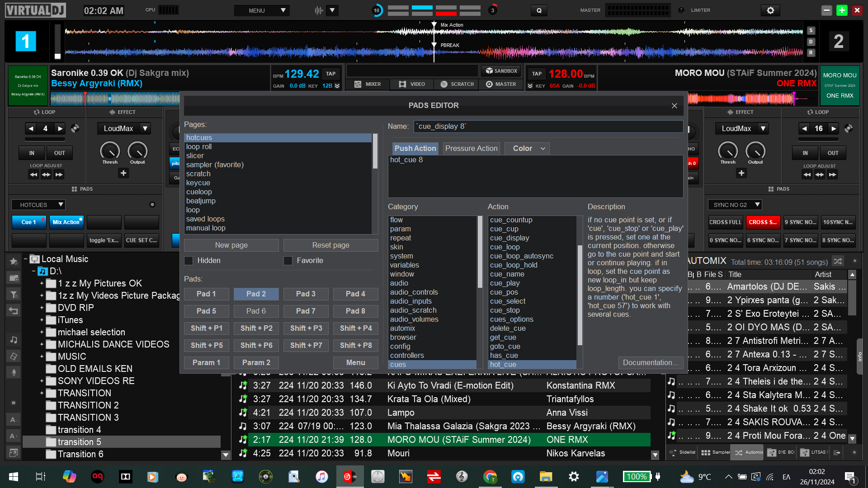The image size is (868, 488).
Task: Expand the DVD RIP folder
Action: tap(42, 308)
